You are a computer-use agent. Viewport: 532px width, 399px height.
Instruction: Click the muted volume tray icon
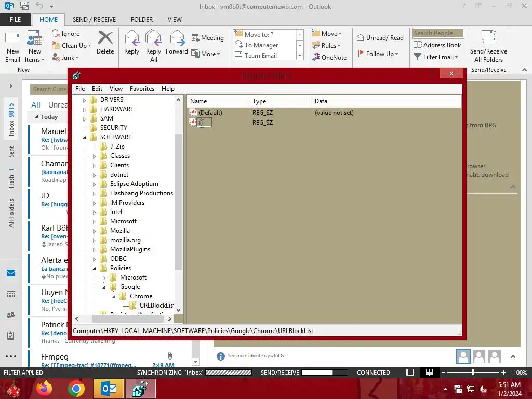483,389
